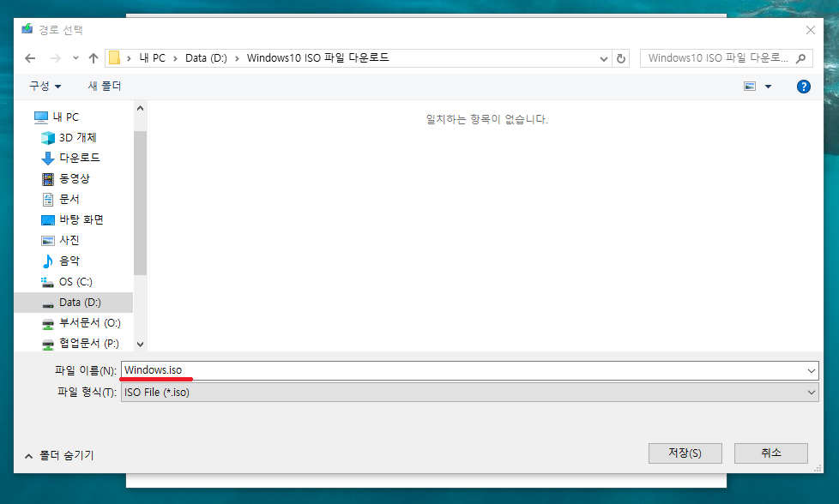839x504 pixels.
Task: Click sidebar scrollbar down arrow
Action: [140, 345]
